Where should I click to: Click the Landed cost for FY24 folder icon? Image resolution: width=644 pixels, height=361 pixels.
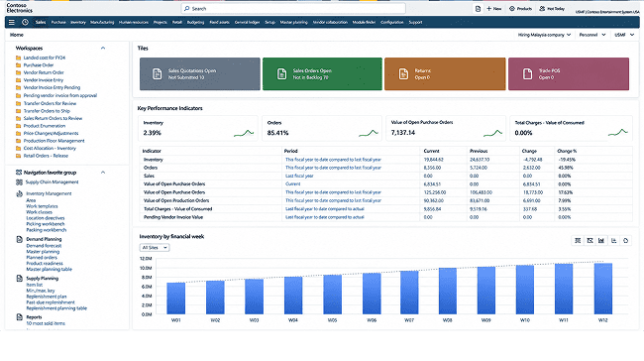tap(18, 58)
